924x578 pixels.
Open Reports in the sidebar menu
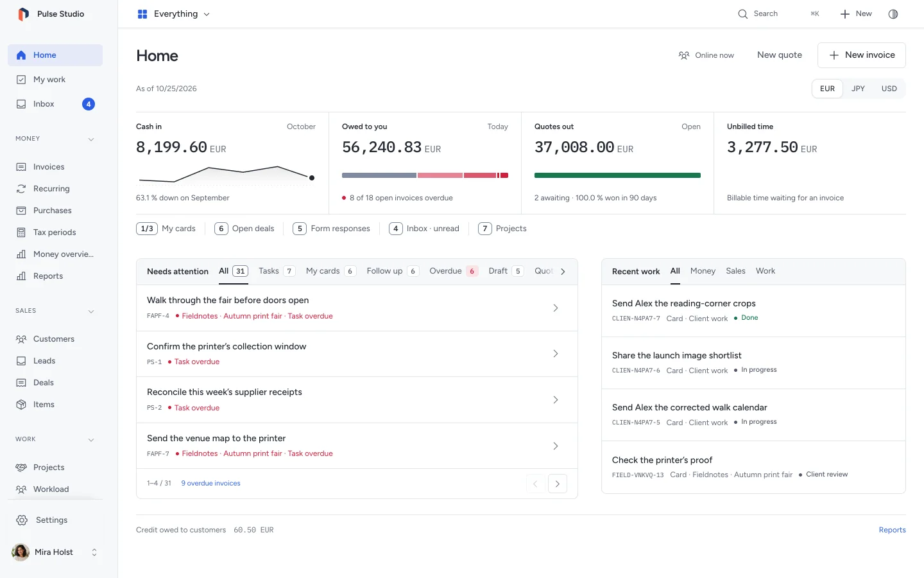pos(55,276)
